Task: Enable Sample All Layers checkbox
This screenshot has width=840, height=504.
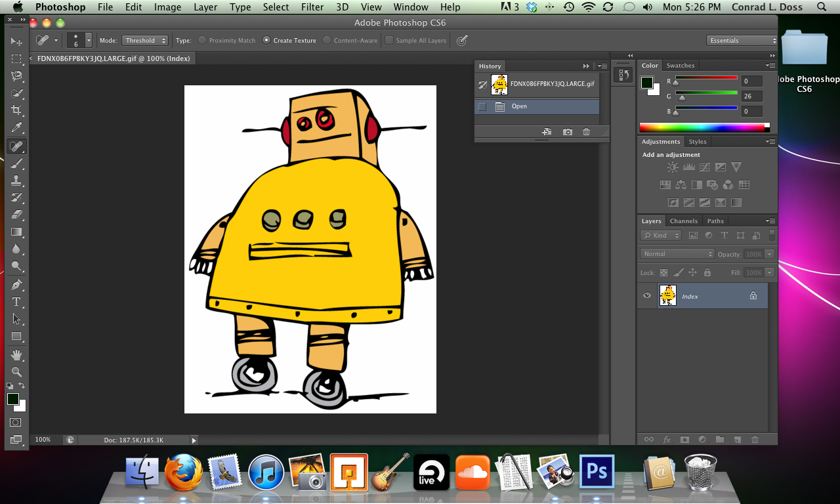Action: [389, 41]
